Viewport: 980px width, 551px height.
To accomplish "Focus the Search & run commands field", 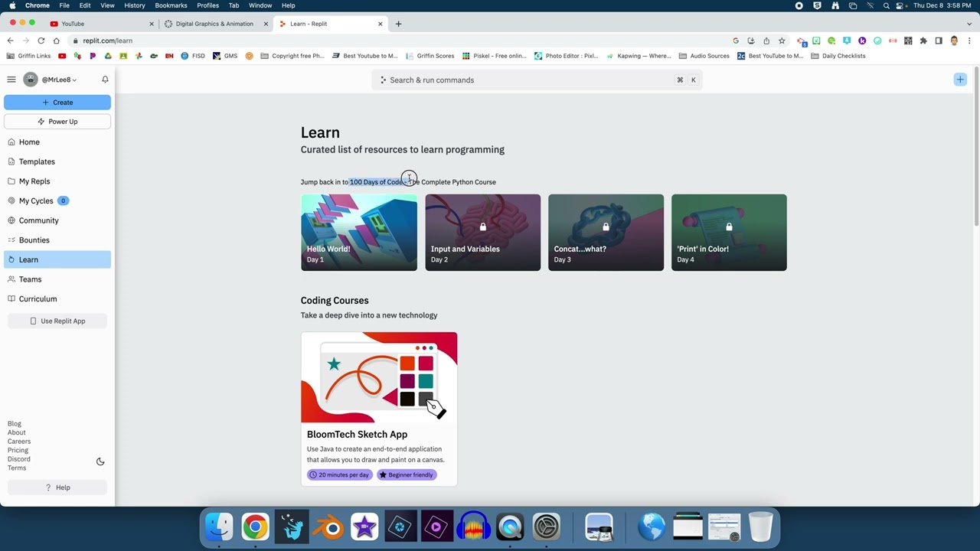I will point(537,80).
